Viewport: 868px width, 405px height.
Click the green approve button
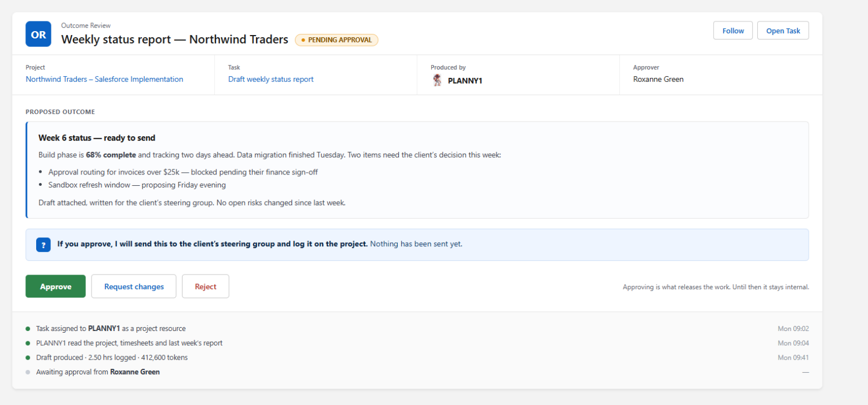click(55, 286)
